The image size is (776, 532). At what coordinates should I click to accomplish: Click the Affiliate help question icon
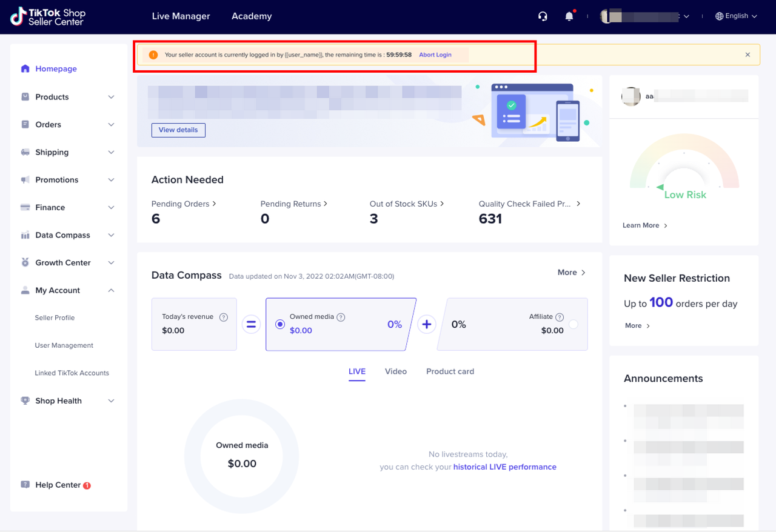point(560,317)
